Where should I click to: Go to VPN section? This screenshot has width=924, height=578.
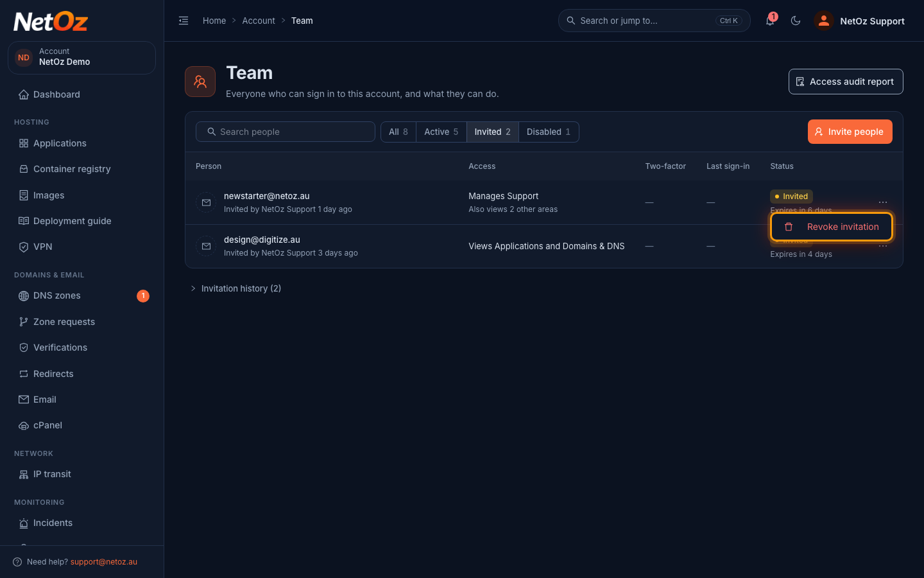[x=81, y=247]
